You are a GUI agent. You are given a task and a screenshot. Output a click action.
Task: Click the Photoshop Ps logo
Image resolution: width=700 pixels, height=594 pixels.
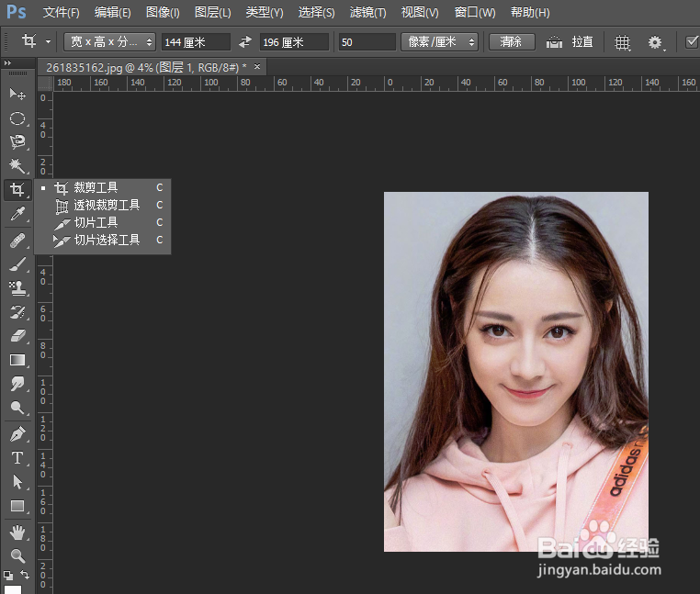click(16, 12)
